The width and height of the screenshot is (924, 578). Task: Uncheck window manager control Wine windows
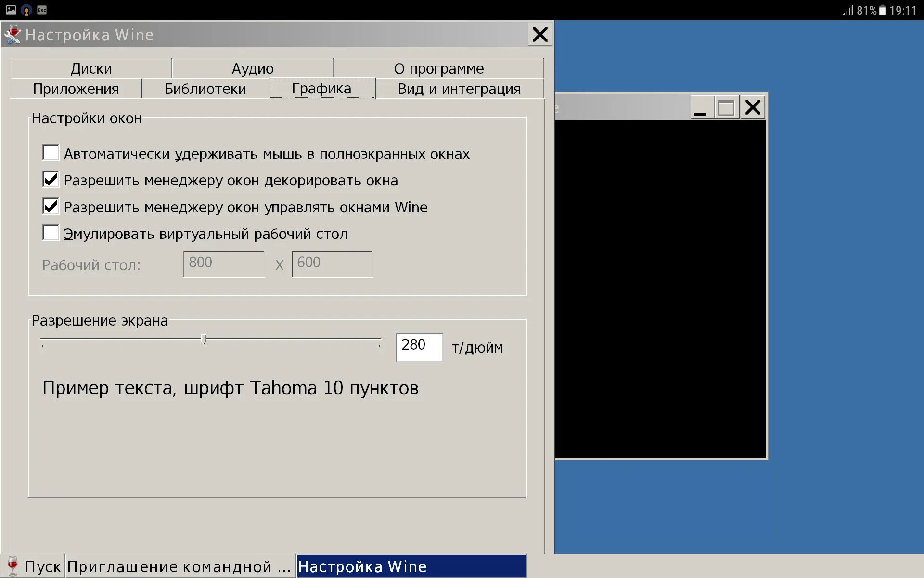[x=51, y=206]
